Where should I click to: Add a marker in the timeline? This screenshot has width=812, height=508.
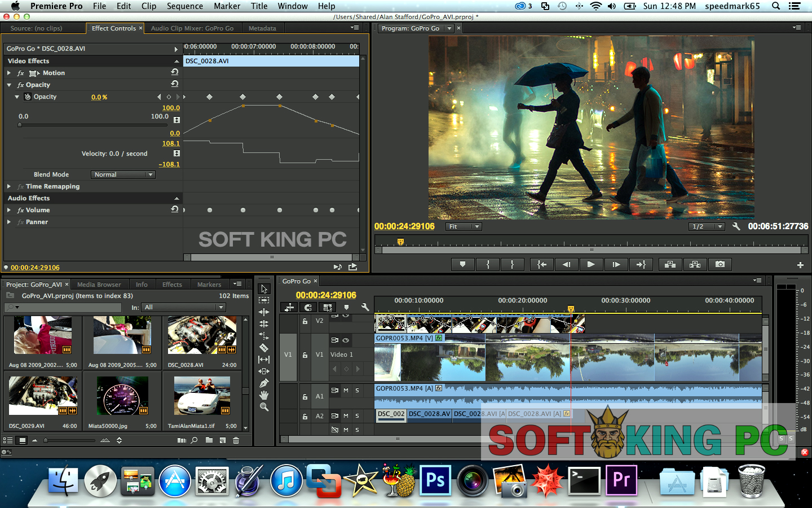[346, 307]
